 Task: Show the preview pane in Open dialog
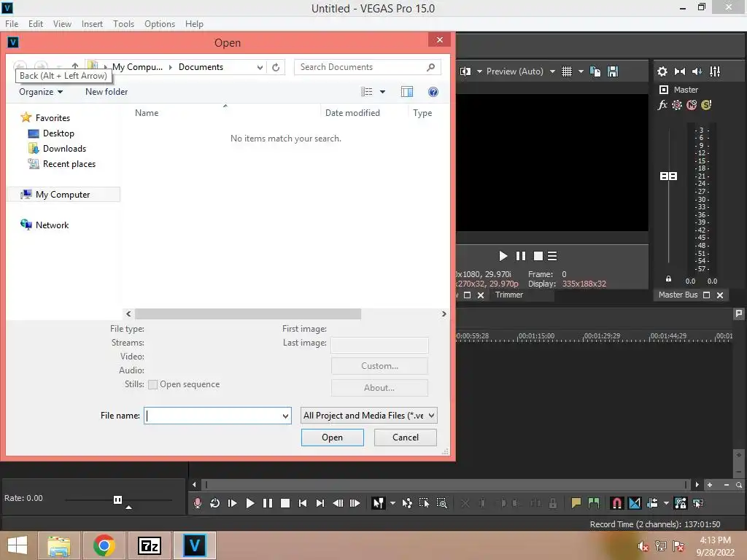tap(407, 92)
